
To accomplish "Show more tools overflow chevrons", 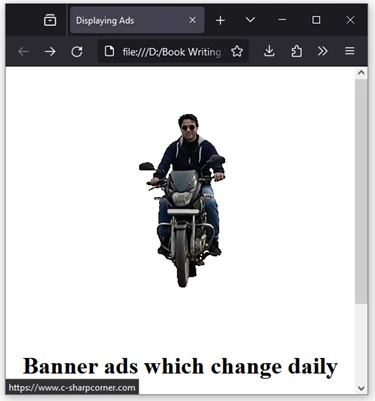I will [322, 51].
